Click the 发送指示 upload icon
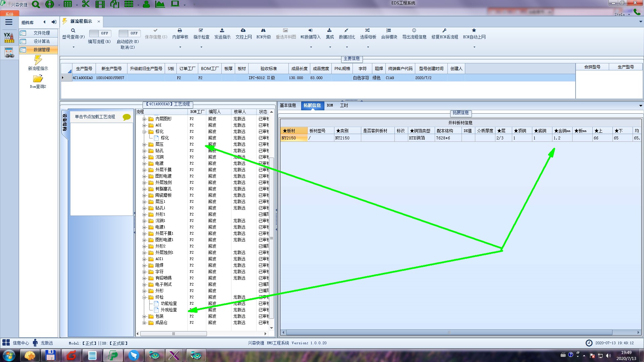The height and width of the screenshot is (362, 644). [222, 31]
